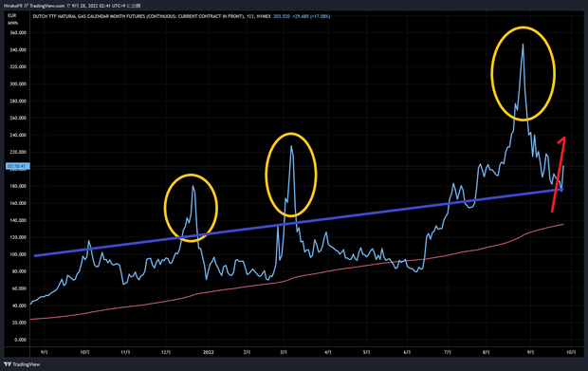This screenshot has width=588, height=371.
Task: Click the 180.000 price axis label
Action: pyautogui.click(x=18, y=186)
